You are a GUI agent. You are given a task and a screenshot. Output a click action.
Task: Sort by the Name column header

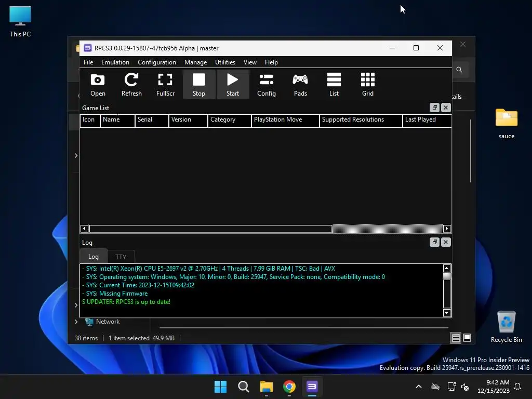click(x=117, y=121)
